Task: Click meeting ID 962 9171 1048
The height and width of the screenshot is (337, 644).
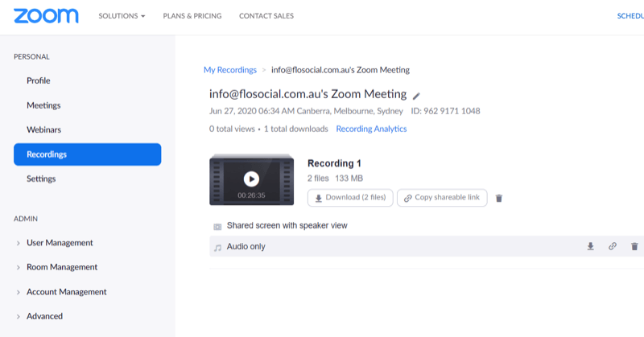Action: click(x=446, y=111)
